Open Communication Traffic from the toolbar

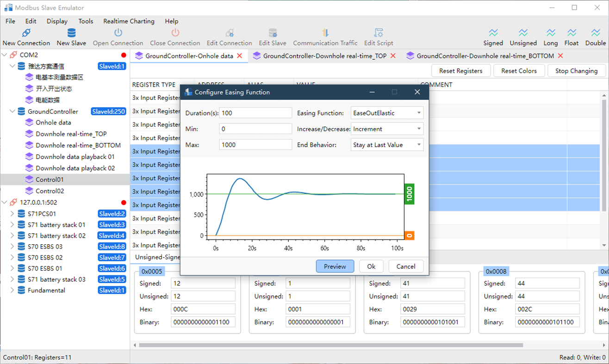click(x=325, y=33)
